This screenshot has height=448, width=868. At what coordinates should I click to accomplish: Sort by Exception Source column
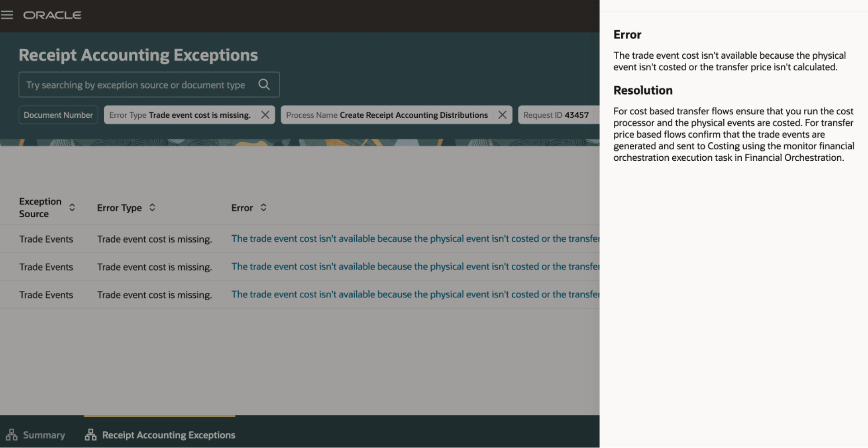[x=72, y=207]
